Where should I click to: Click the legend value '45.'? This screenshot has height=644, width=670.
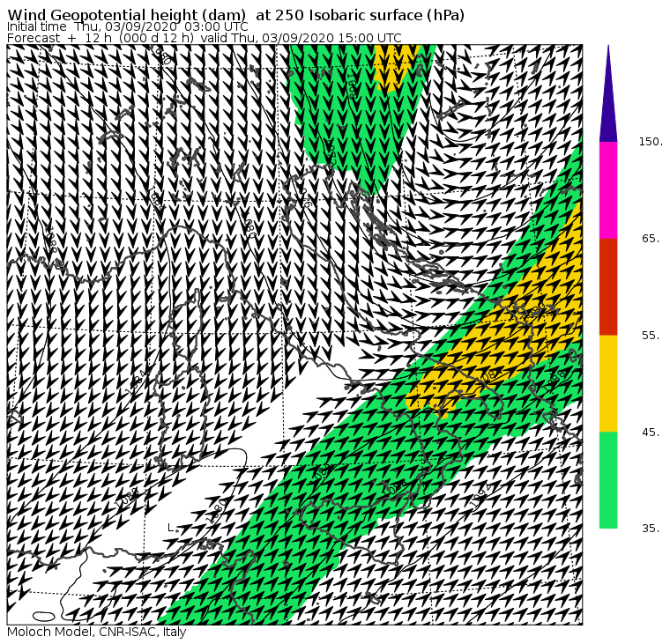pyautogui.click(x=651, y=433)
